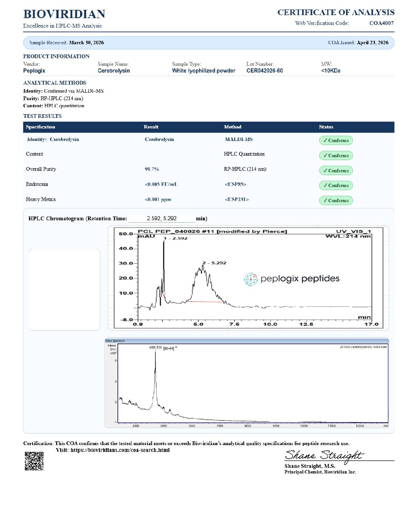Click the TEST RESULTS section heading
411x532 pixels.
tap(42, 116)
